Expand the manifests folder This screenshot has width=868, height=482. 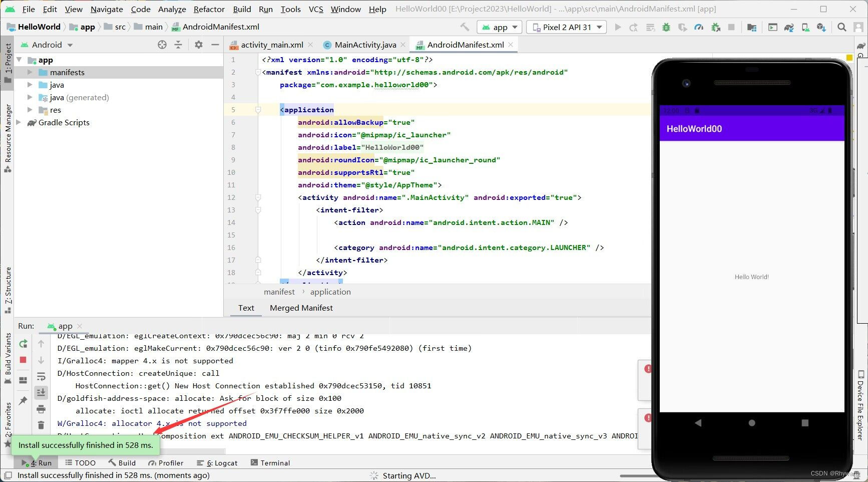tap(30, 73)
